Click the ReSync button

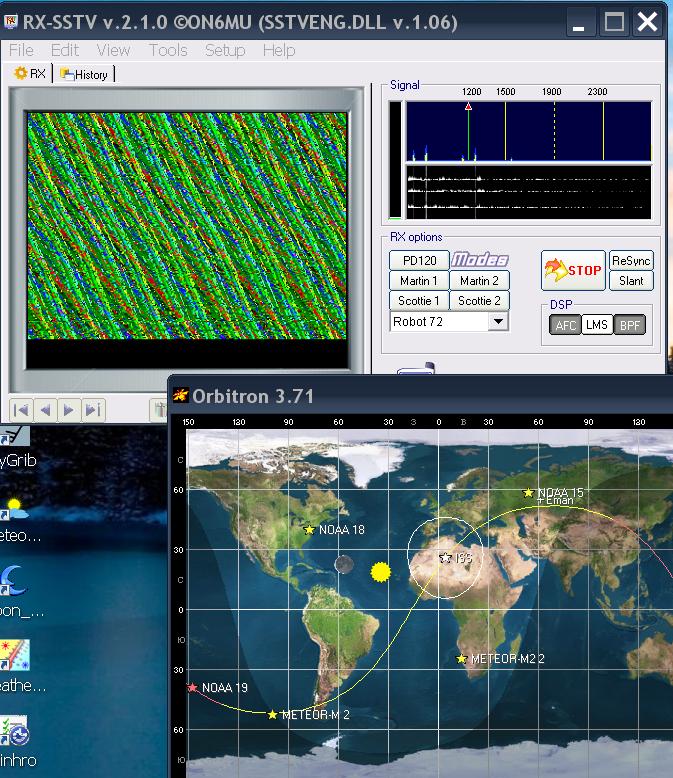click(x=631, y=260)
